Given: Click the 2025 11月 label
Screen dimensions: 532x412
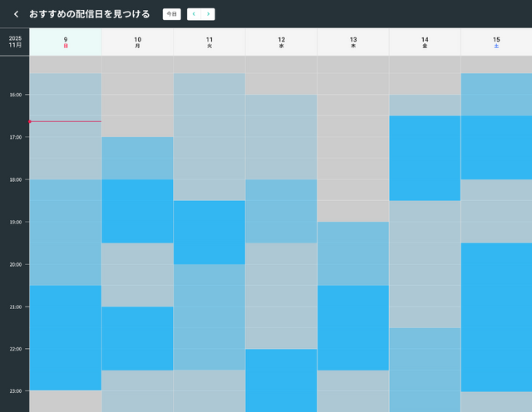Looking at the screenshot, I should (x=14, y=42).
